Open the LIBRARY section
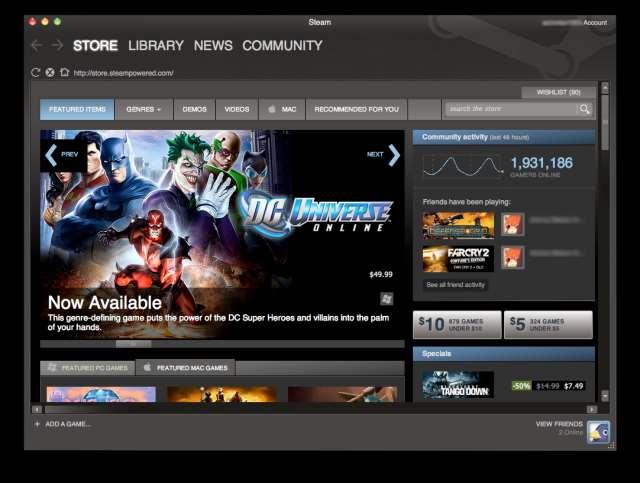This screenshot has width=640, height=483. point(156,45)
